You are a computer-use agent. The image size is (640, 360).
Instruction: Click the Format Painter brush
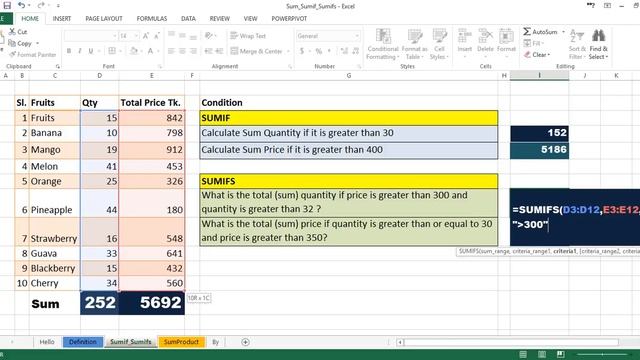coord(33,54)
